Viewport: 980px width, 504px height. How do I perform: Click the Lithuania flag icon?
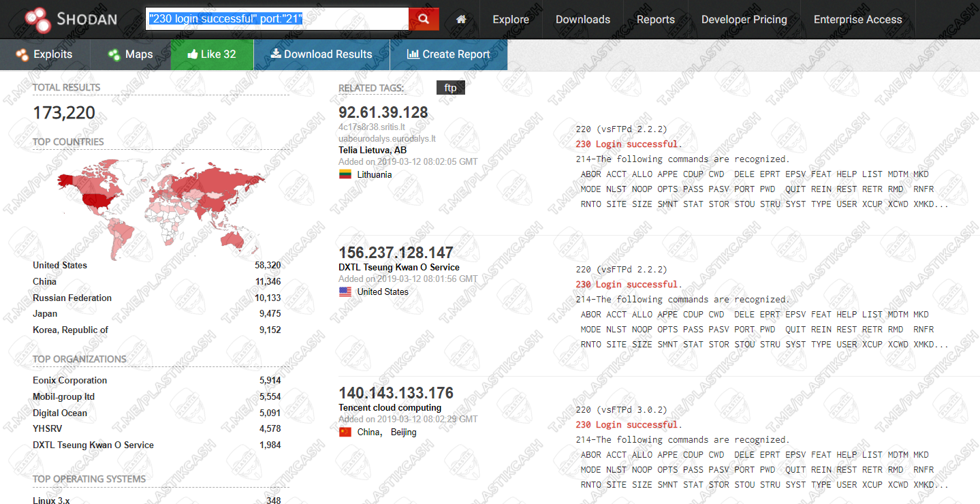click(345, 174)
